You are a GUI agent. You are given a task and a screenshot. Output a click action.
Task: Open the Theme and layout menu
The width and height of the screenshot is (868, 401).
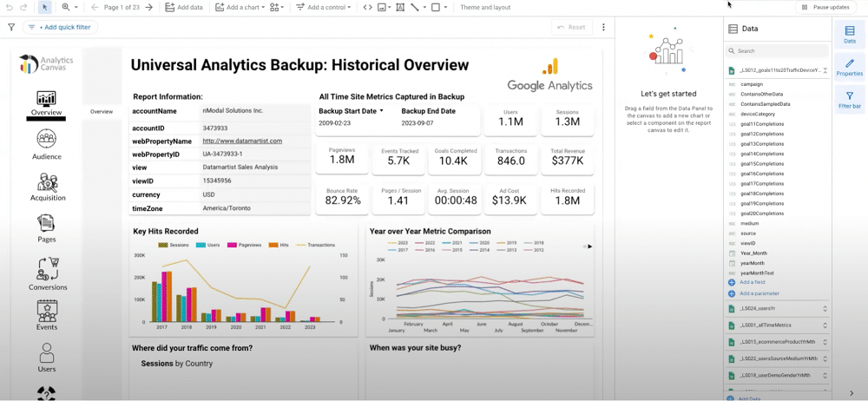coord(485,7)
